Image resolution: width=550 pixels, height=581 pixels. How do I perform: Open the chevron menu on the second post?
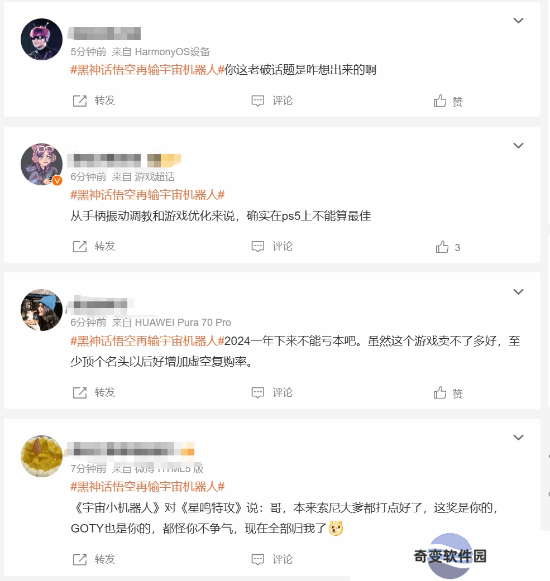click(x=518, y=145)
